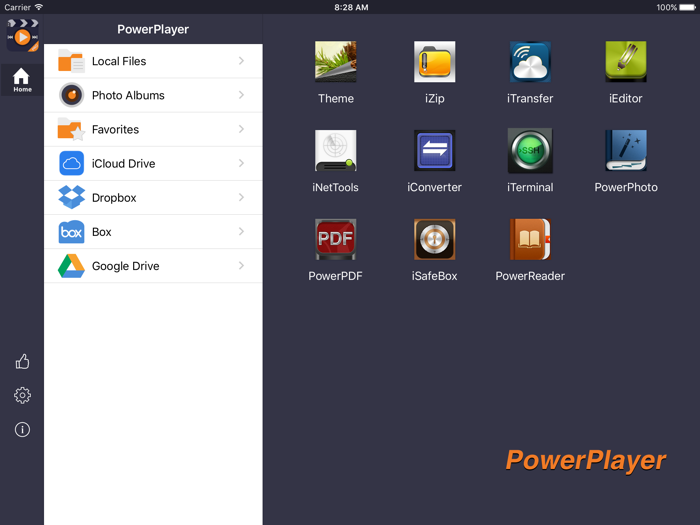Screen dimensions: 700x525
Task: Click the Dropbox logo icon
Action: (71, 197)
